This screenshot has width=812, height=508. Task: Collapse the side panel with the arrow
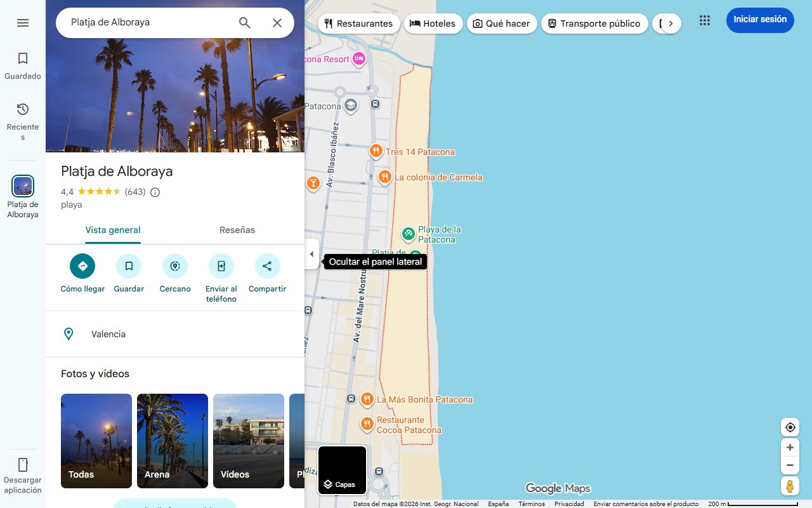tap(311, 253)
